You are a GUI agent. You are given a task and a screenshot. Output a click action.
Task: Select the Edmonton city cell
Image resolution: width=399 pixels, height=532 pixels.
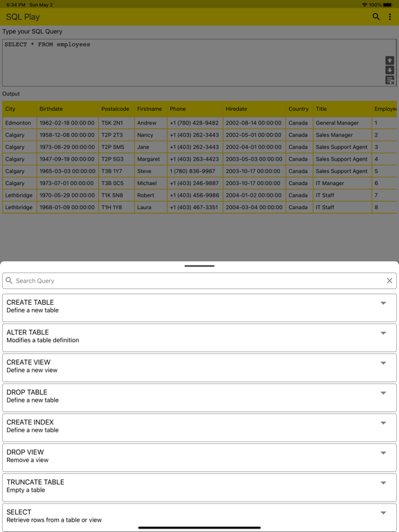[19, 123]
